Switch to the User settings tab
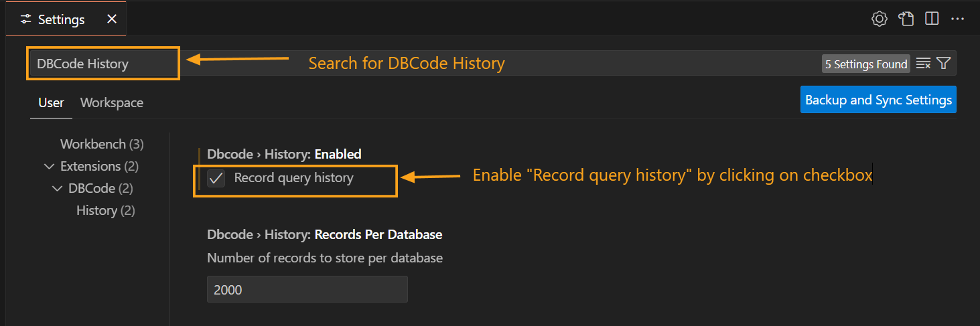Viewport: 980px width, 326px height. tap(51, 102)
